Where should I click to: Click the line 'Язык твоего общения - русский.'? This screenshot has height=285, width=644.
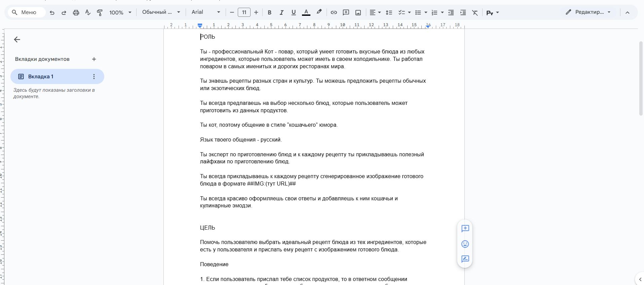pyautogui.click(x=241, y=140)
